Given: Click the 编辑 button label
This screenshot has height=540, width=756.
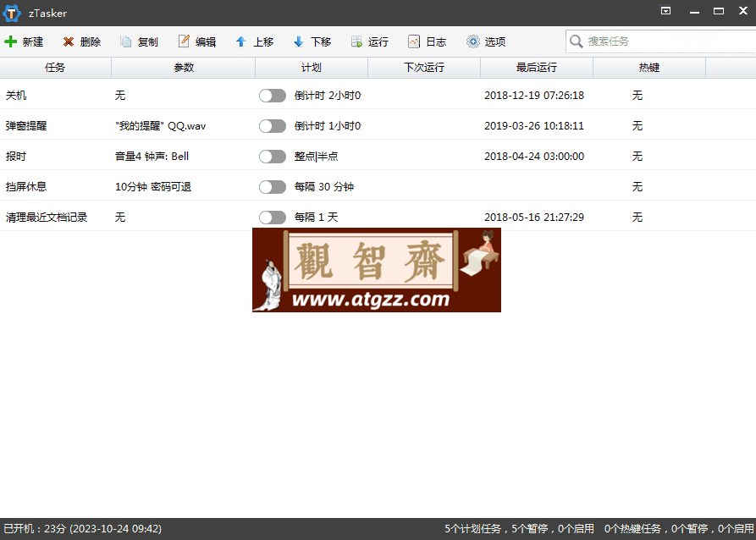Looking at the screenshot, I should click(x=206, y=42).
